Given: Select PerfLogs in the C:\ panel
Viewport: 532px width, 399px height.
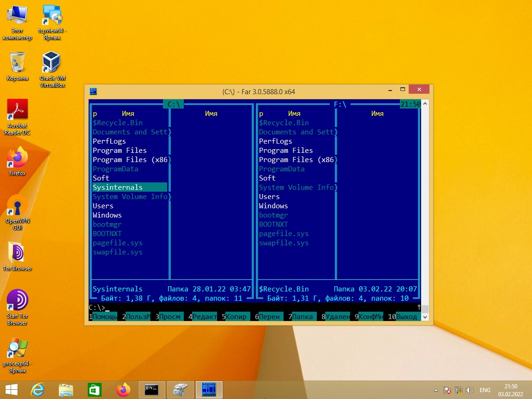Looking at the screenshot, I should coord(109,141).
